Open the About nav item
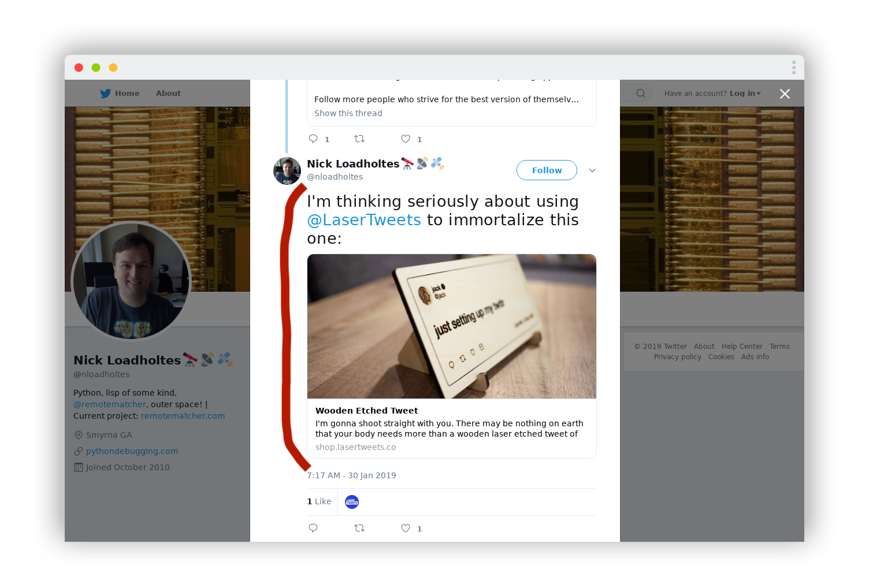Image resolution: width=869 pixels, height=588 pixels. tap(168, 93)
